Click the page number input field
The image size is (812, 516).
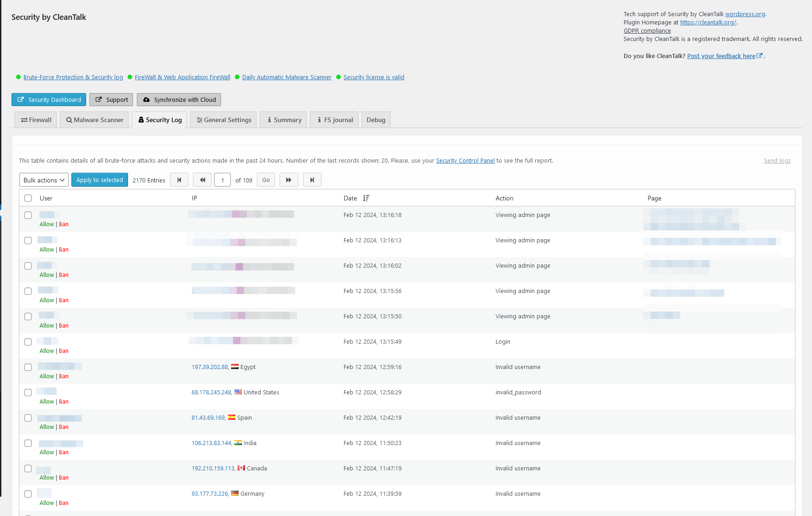point(222,180)
